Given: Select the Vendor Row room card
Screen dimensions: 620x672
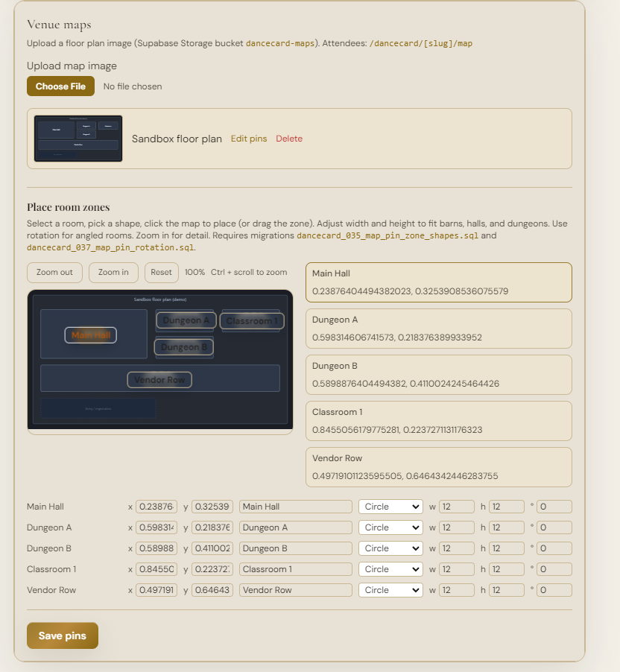Looking at the screenshot, I should tap(439, 467).
